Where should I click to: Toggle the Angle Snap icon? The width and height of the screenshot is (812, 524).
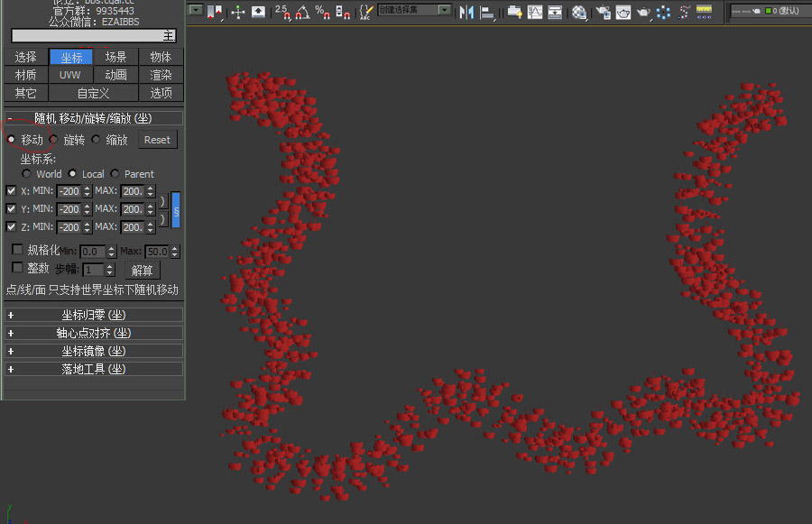tap(302, 12)
